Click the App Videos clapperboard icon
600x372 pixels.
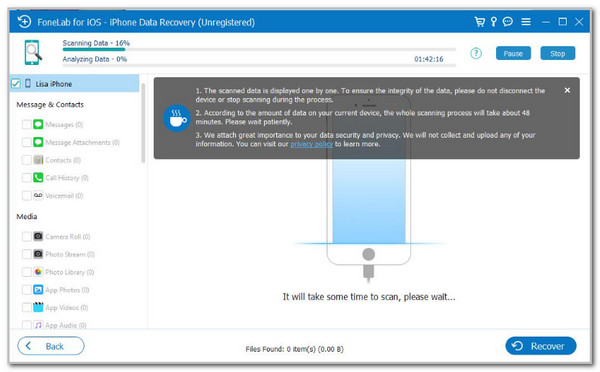(38, 307)
